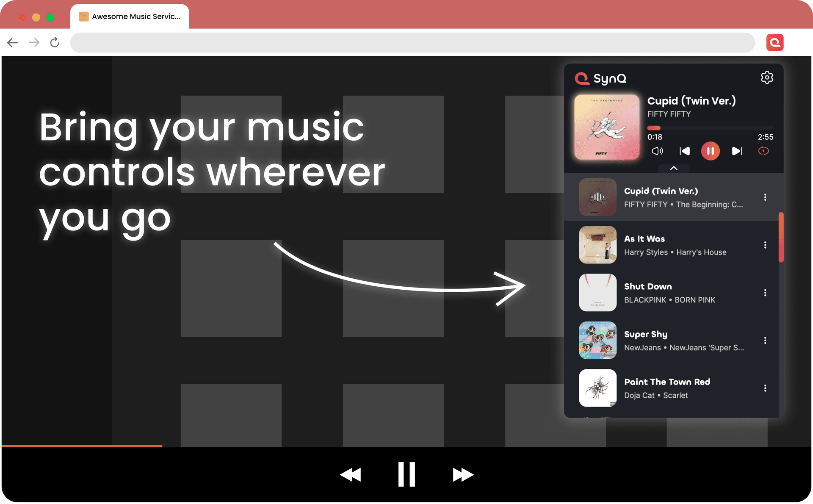Select As It Was album thumbnail
The height and width of the screenshot is (504, 813).
[x=597, y=245]
